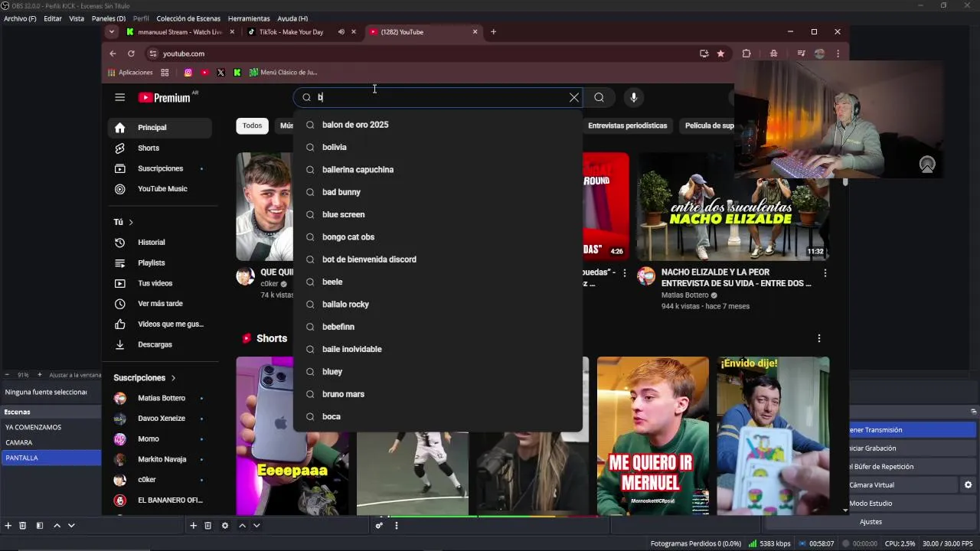Image resolution: width=980 pixels, height=551 pixels.
Task: Open Instagram bookmark in bookmarks bar
Action: tap(188, 73)
